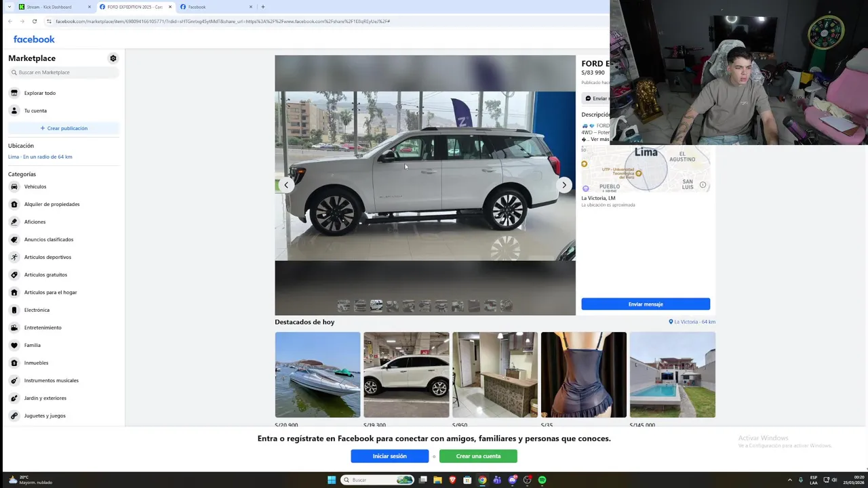This screenshot has height=488, width=868.
Task: Open volume control in system tray
Action: point(834,480)
